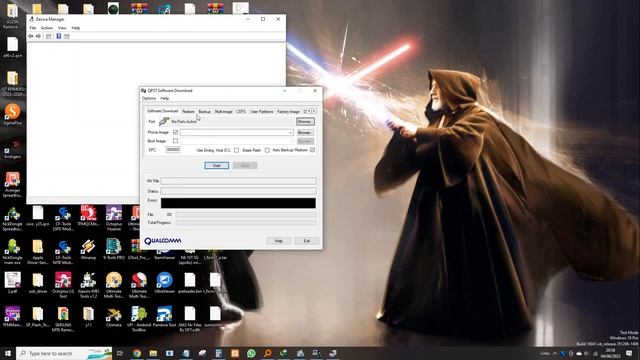Viewport: 640px width, 360px height.
Task: Select the SigmaPlus desktop icon
Action: pos(12,114)
